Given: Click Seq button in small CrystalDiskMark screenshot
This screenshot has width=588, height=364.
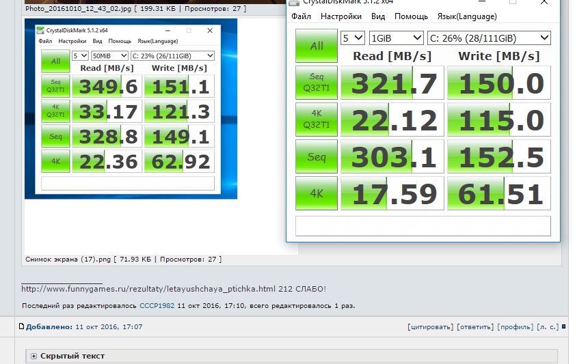Looking at the screenshot, I should coord(55,137).
